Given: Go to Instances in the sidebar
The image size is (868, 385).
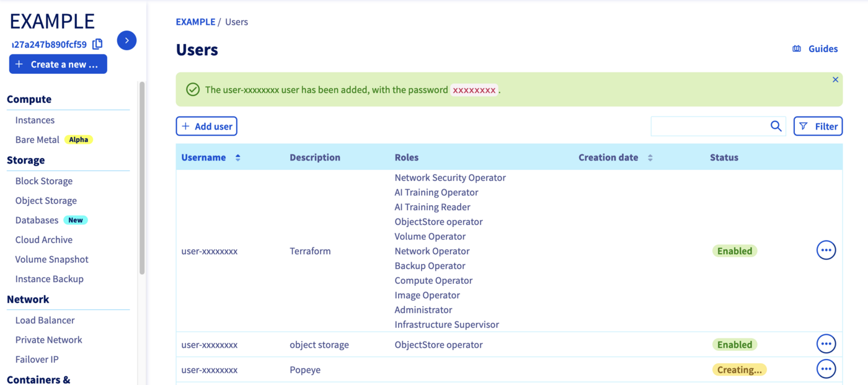Looking at the screenshot, I should click(35, 120).
